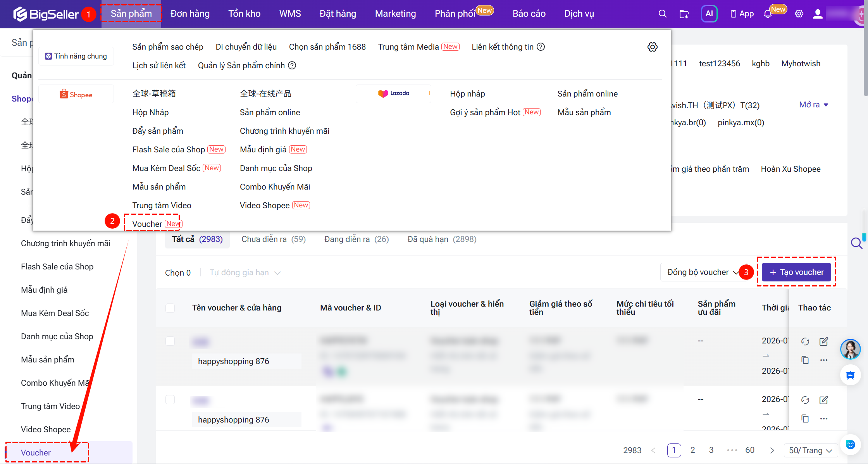
Task: Open the Phân phối menu
Action: [455, 14]
